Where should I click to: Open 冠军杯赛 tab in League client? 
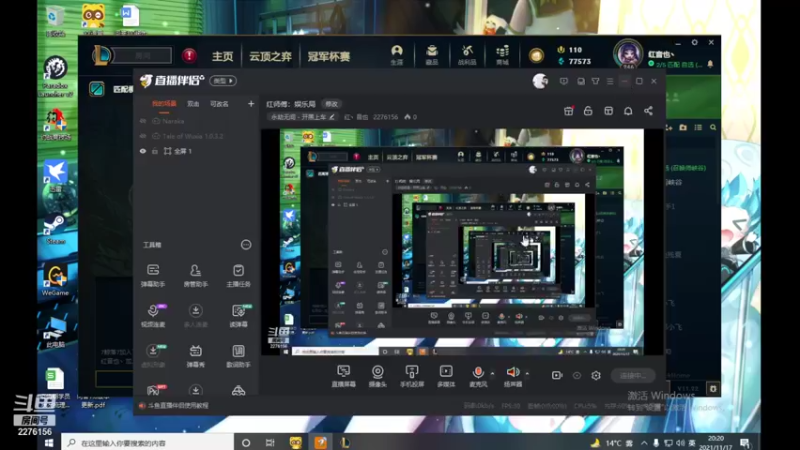pos(329,56)
